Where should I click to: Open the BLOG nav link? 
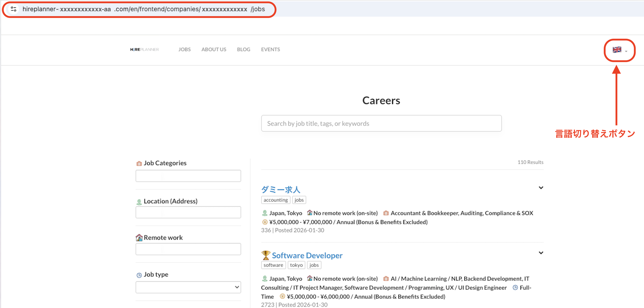click(243, 50)
